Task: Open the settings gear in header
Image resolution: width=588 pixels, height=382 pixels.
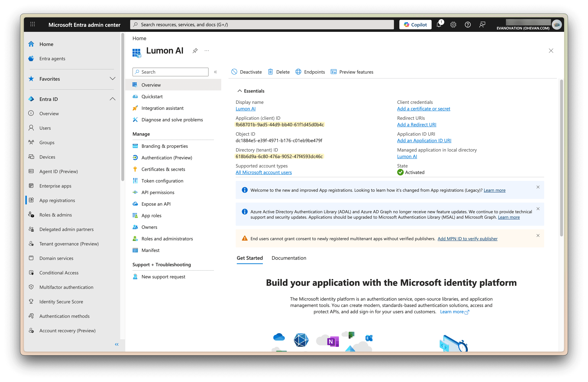Action: point(453,25)
